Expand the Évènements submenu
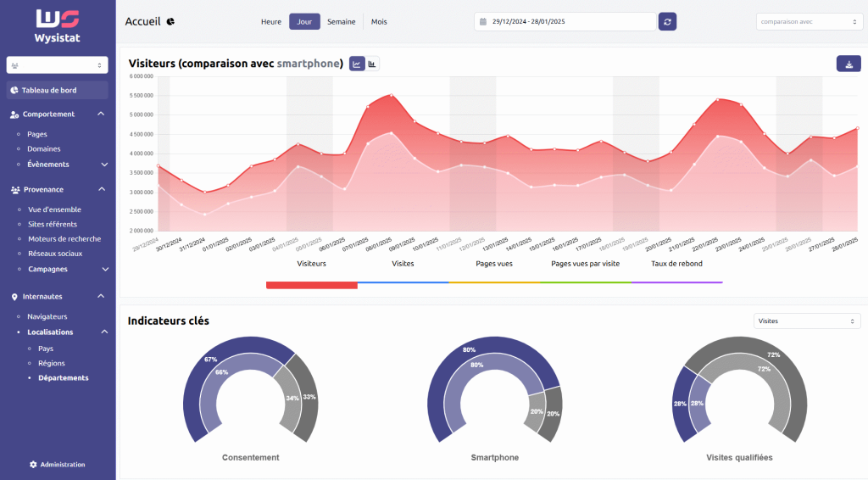The width and height of the screenshot is (868, 480). (104, 165)
